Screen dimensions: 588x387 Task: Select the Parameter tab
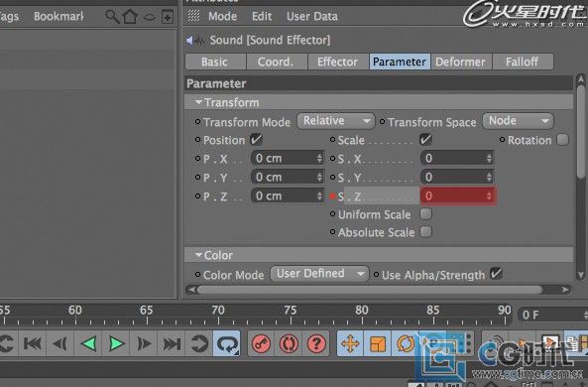[x=400, y=62]
